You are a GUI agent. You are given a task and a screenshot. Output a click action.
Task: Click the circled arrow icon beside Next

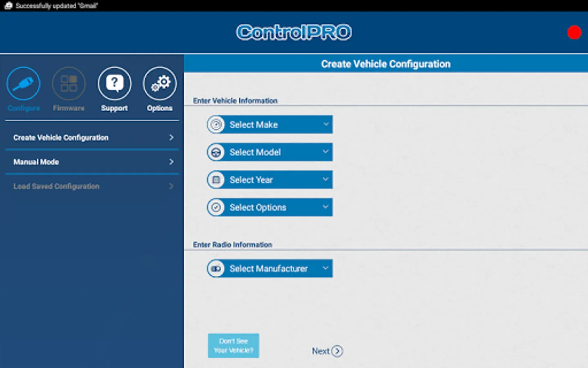coord(337,351)
